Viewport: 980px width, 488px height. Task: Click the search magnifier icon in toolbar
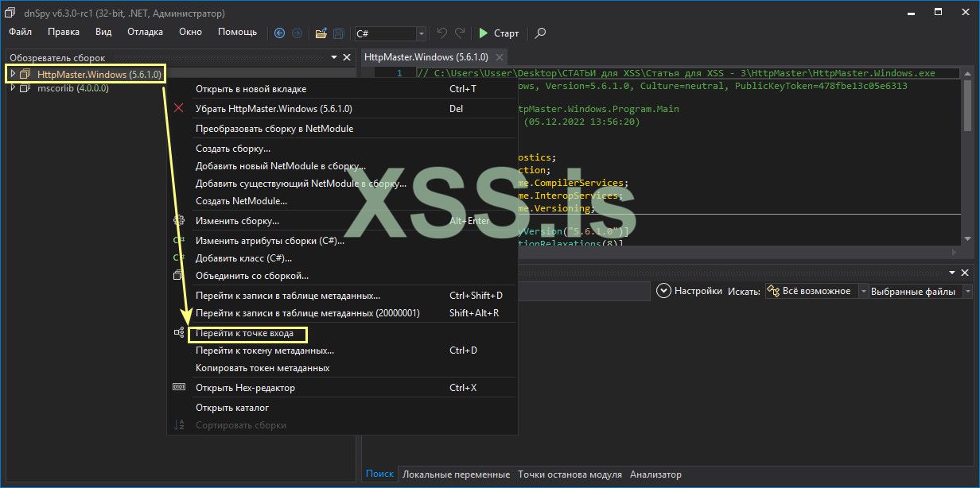point(540,33)
